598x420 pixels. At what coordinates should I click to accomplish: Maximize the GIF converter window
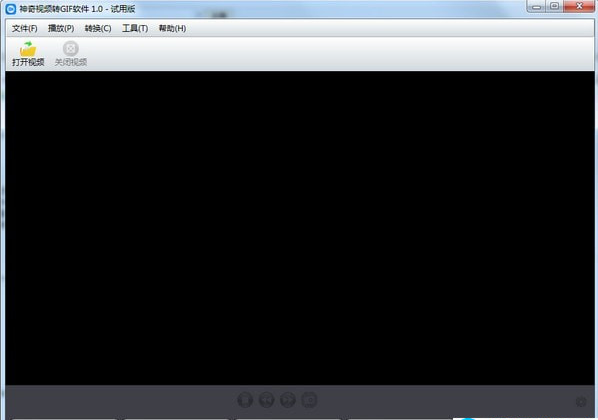tap(555, 6)
